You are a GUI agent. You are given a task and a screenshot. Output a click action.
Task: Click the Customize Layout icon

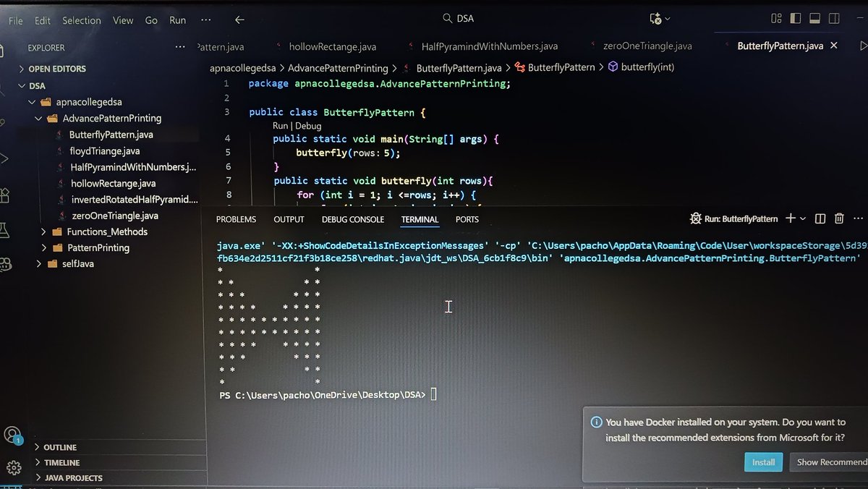coord(776,19)
